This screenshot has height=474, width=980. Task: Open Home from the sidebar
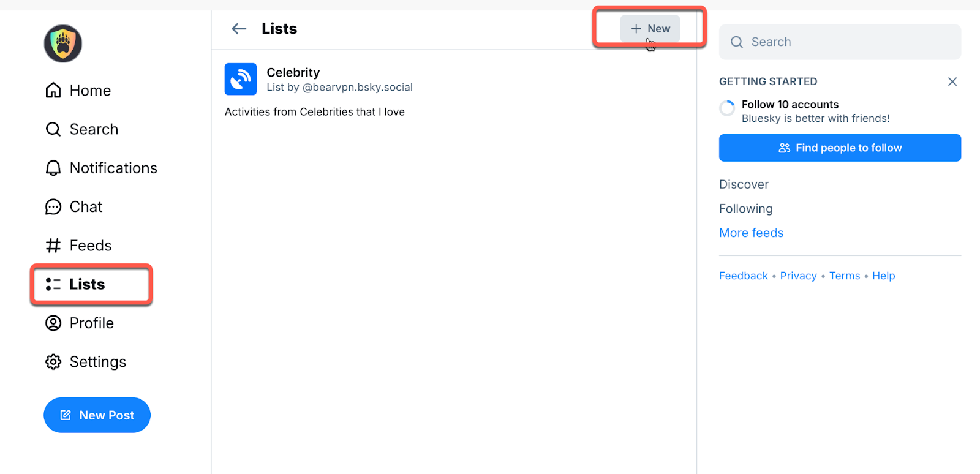(78, 91)
